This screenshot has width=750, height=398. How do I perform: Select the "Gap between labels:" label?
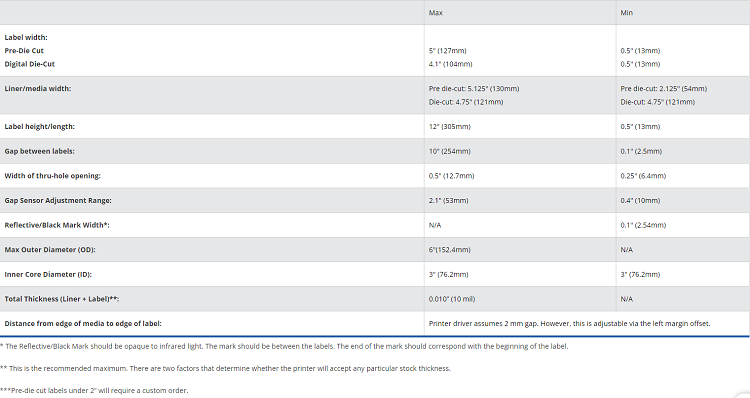[x=40, y=151]
